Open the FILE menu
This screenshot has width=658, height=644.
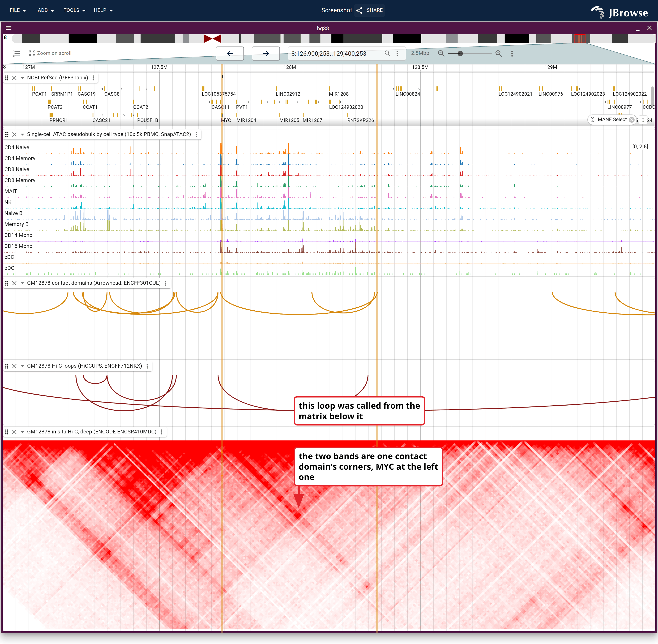[x=18, y=10]
